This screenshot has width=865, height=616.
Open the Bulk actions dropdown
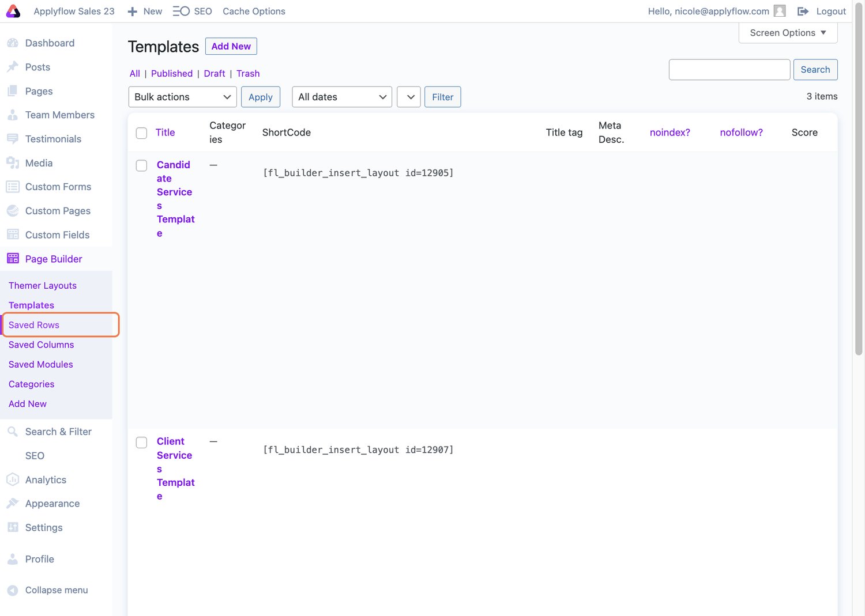tap(182, 97)
